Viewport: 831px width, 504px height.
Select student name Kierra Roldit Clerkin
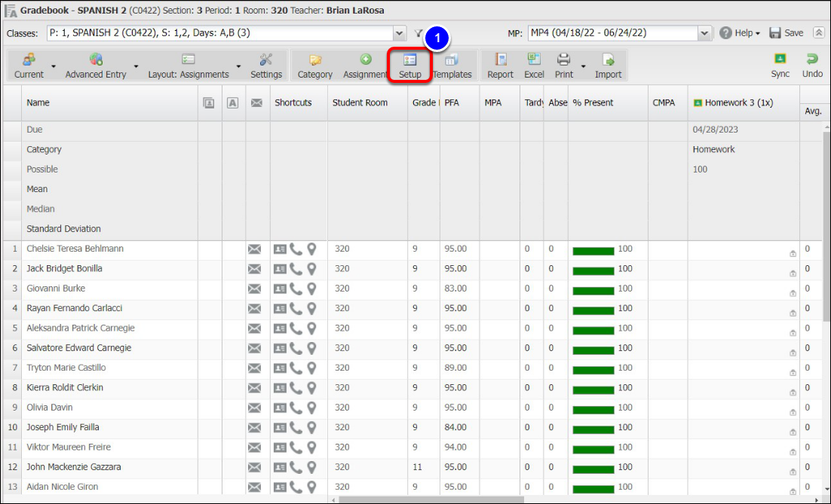click(x=65, y=387)
